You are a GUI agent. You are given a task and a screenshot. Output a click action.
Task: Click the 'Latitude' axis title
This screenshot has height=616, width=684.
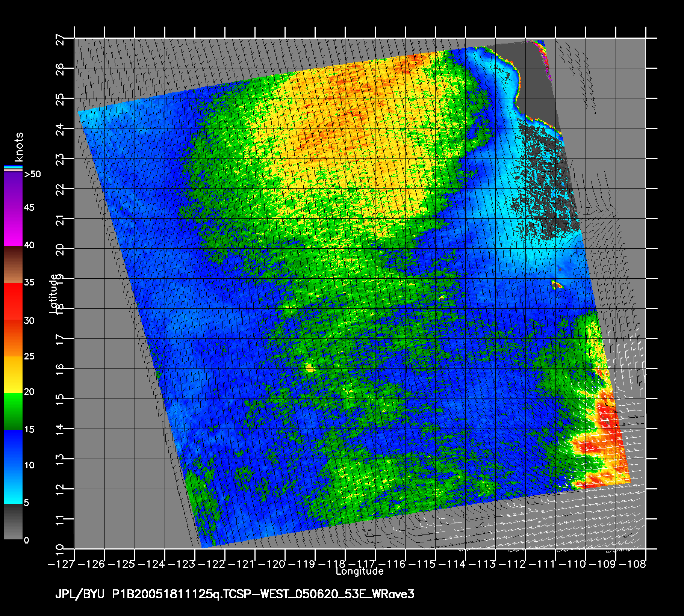coord(54,294)
